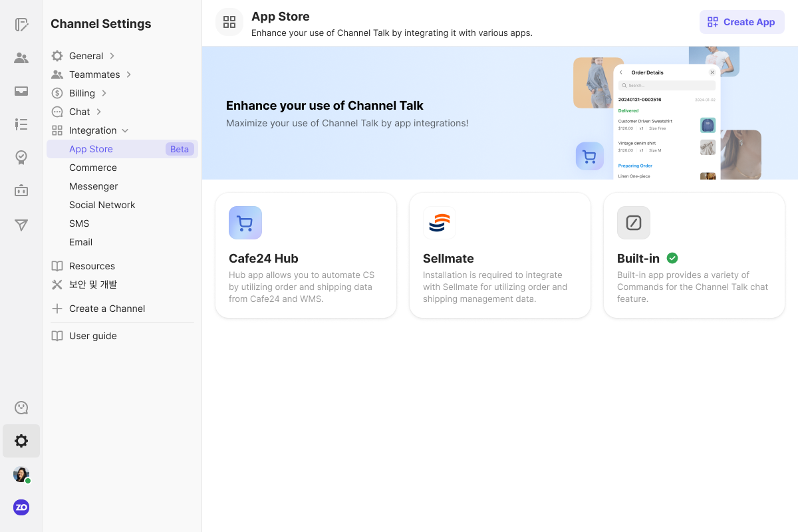Switch to the Commerce integration page
This screenshot has height=532, width=798.
(93, 168)
